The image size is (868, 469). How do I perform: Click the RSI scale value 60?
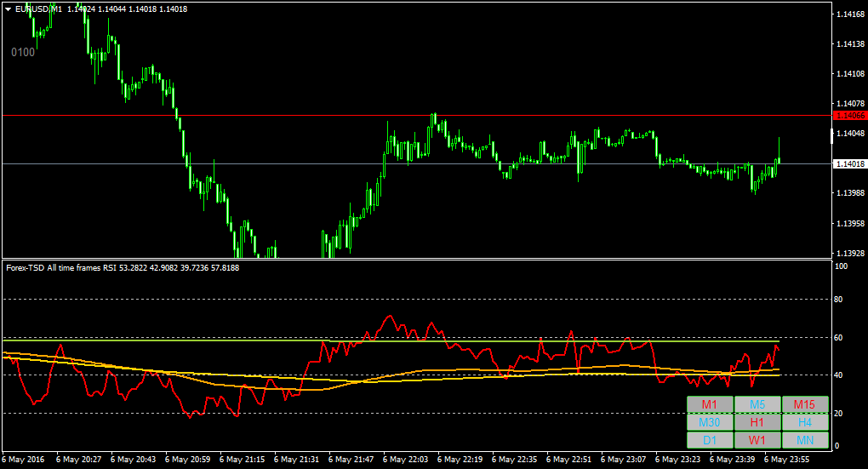(x=839, y=338)
